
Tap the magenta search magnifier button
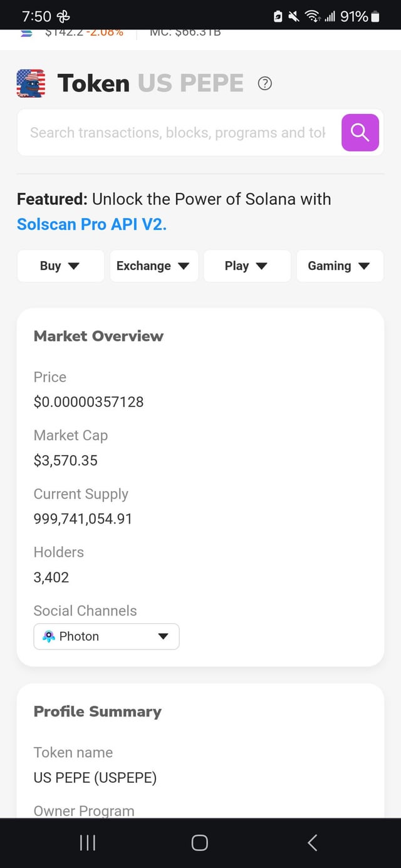pyautogui.click(x=360, y=133)
